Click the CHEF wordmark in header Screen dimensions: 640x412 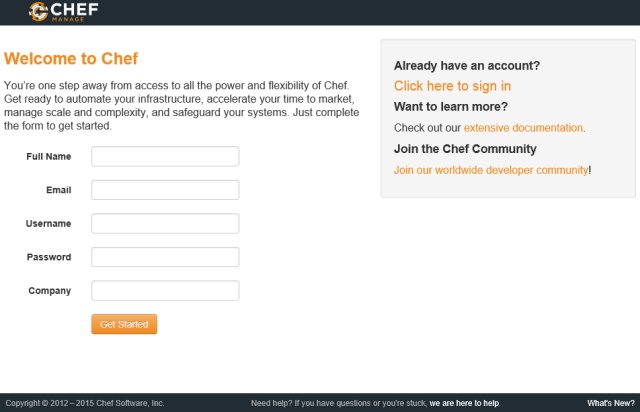[75, 9]
